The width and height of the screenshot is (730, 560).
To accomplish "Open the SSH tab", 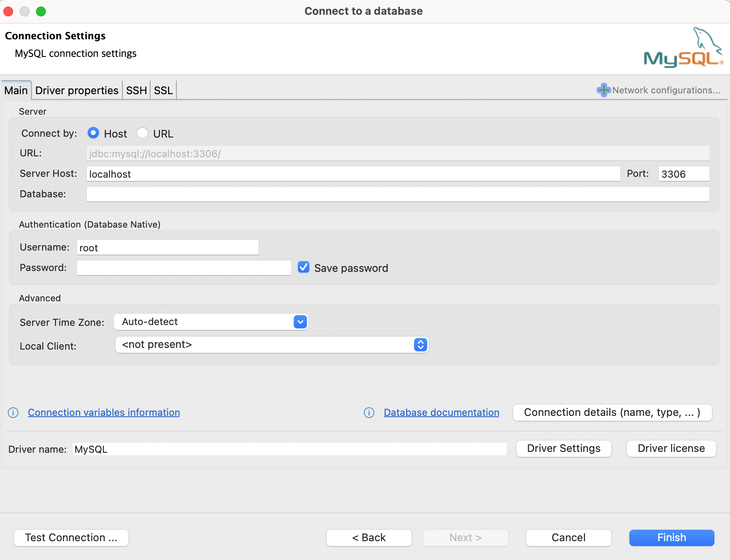I will coord(136,90).
